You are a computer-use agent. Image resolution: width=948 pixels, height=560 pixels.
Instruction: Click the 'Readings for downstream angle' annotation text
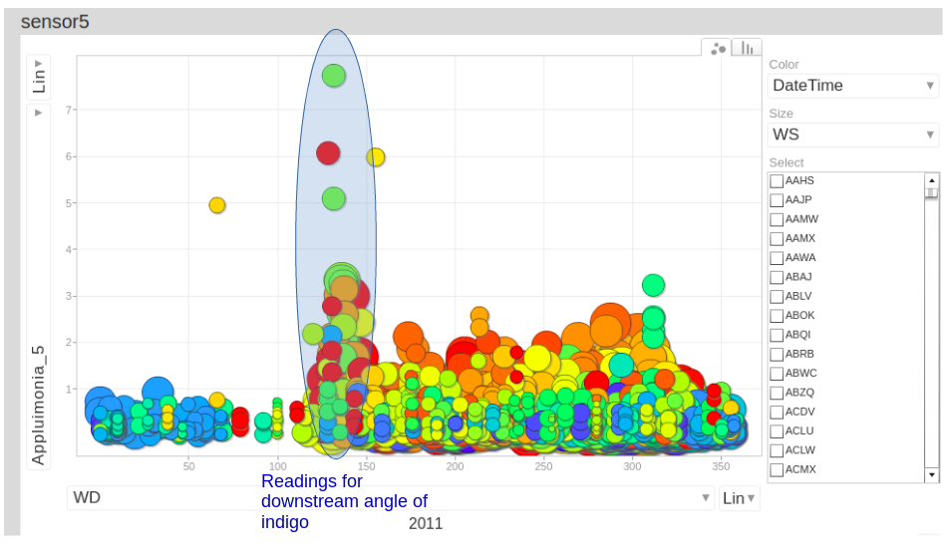coord(344,501)
